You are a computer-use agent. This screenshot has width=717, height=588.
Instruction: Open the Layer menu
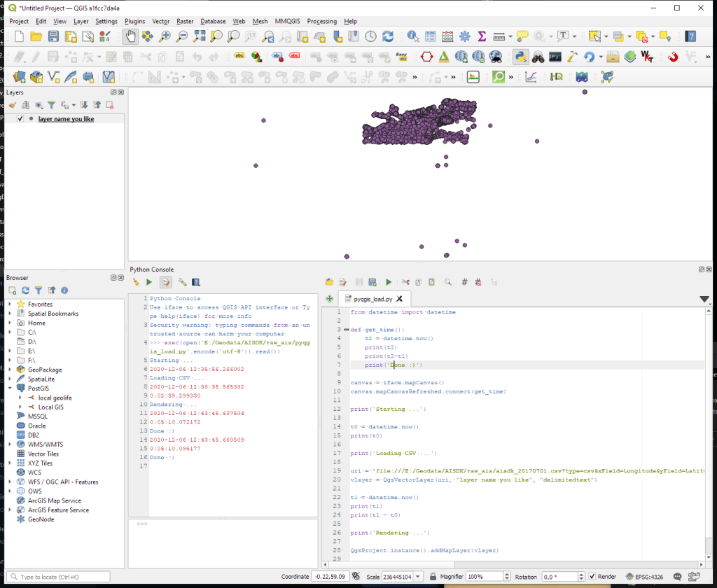[x=81, y=21]
